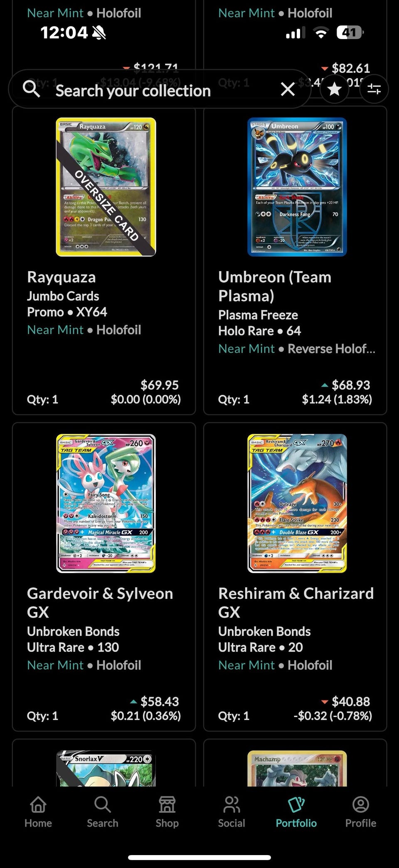
Task: Open the Machamp card thumbnail
Action: click(297, 768)
